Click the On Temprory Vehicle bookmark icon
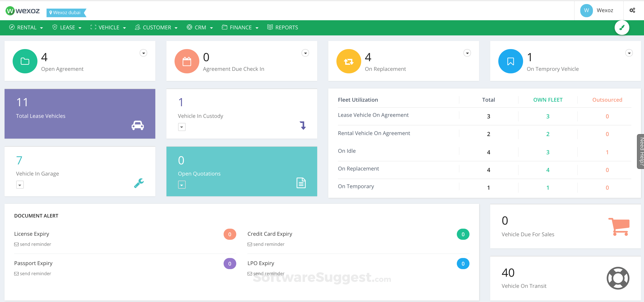 coord(510,61)
